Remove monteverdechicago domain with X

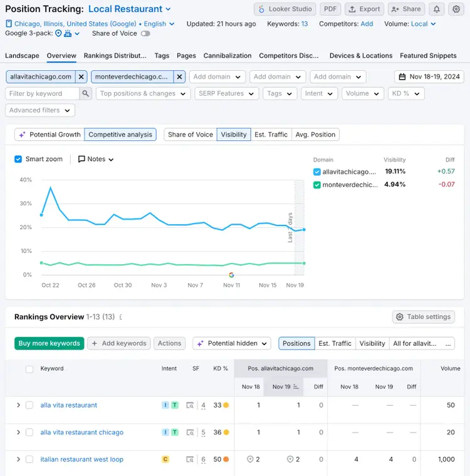(179, 77)
